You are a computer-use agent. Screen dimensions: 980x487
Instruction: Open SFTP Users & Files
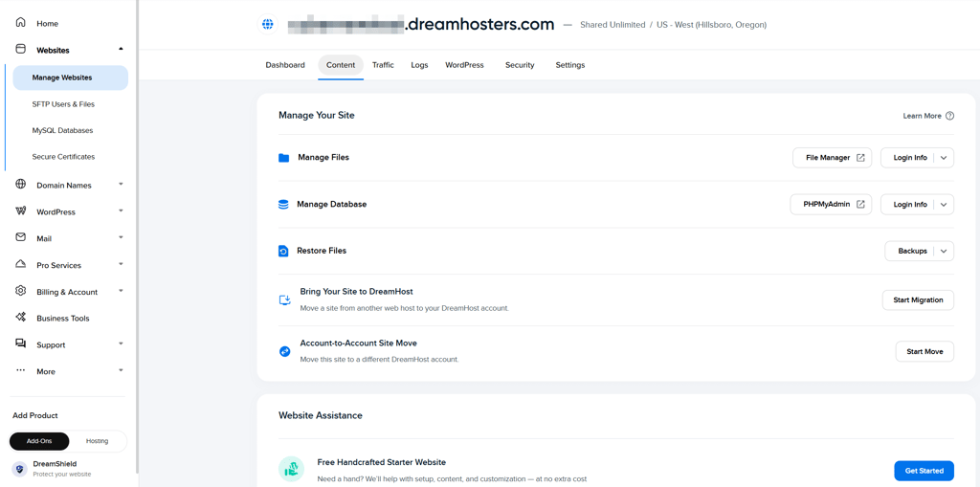tap(64, 104)
